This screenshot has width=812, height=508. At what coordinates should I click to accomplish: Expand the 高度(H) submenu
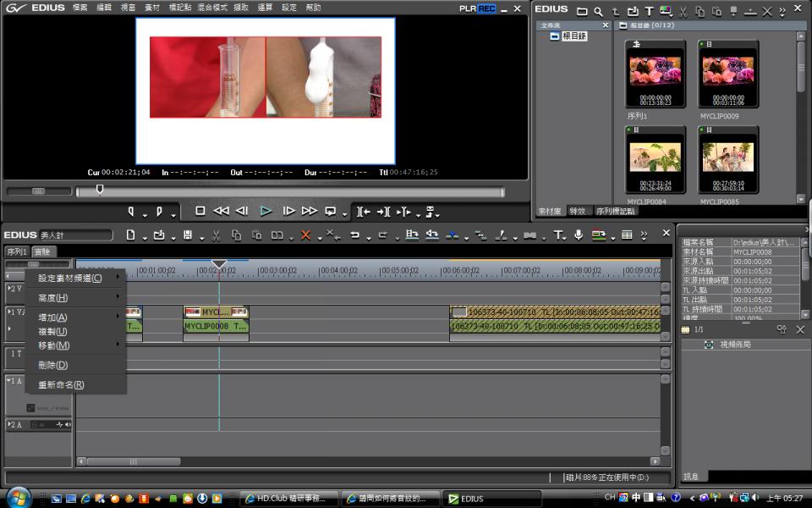tap(76, 297)
